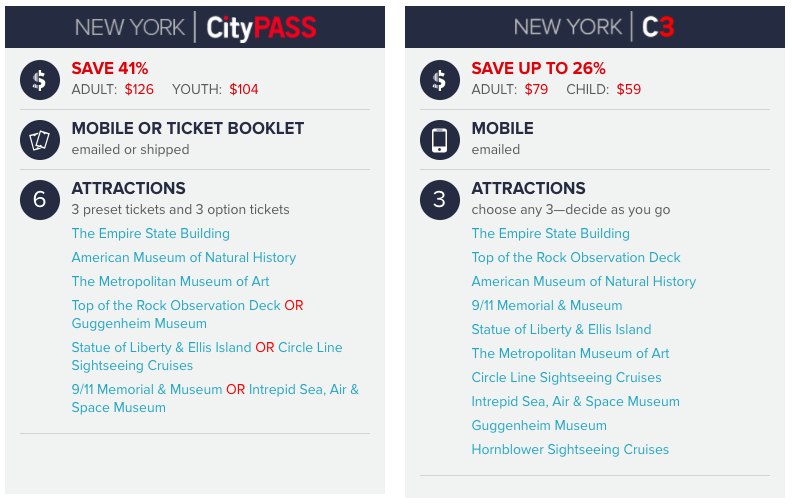
Task: Open Statue of Liberty & Ellis Island in CityPASS
Action: [x=161, y=347]
